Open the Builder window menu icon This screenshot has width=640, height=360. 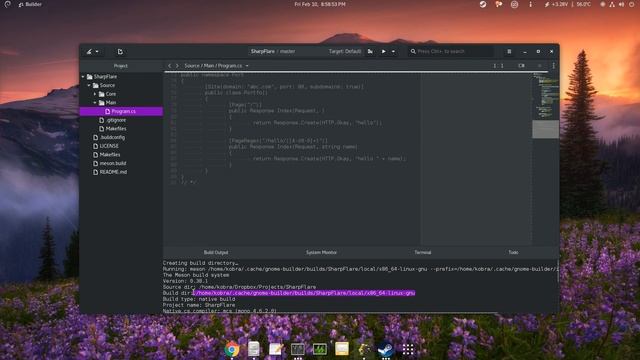(x=509, y=51)
